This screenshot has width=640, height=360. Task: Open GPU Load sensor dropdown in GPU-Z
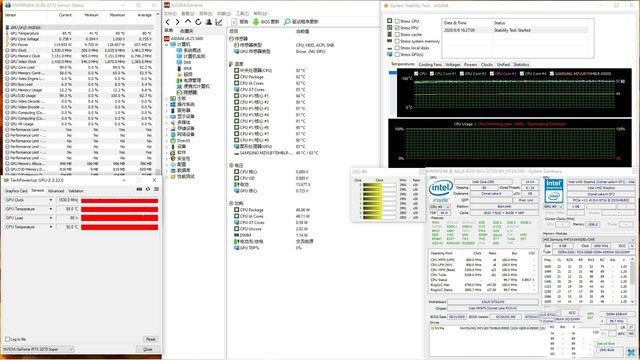51,218
